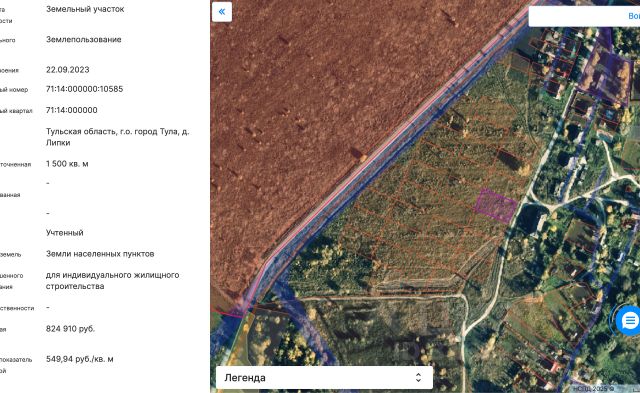
Task: Click the address text Тульская область, д. Липки
Action: [x=118, y=137]
